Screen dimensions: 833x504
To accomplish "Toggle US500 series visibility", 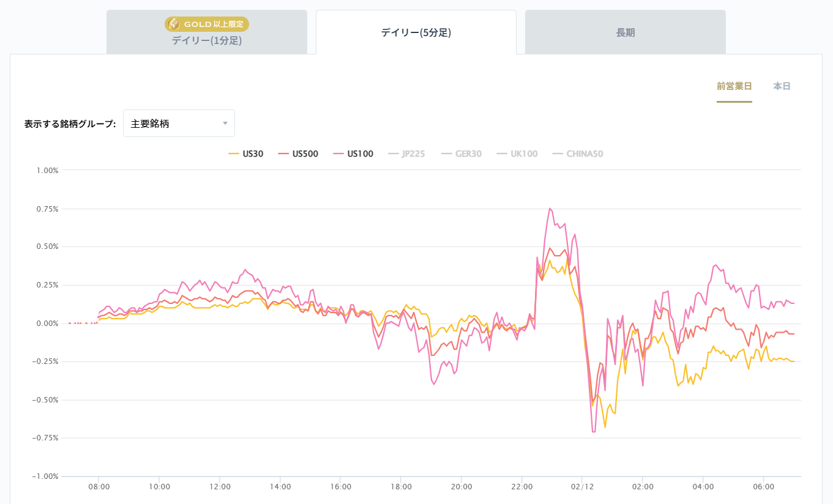I will pos(305,154).
